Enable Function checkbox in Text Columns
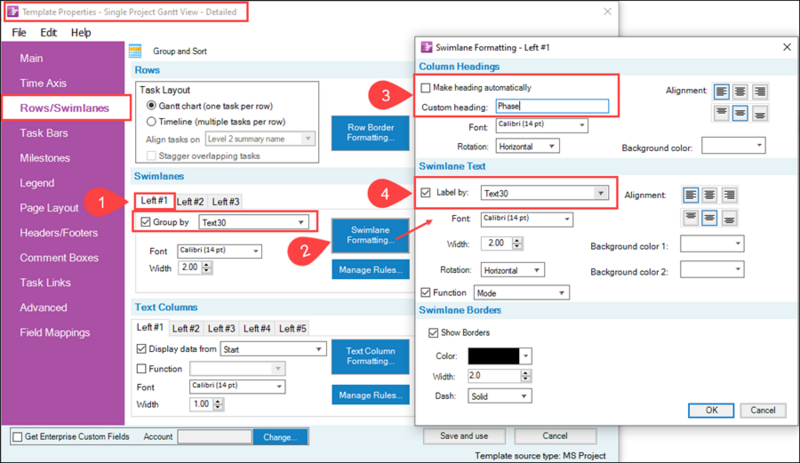The width and height of the screenshot is (800, 463). (x=141, y=369)
